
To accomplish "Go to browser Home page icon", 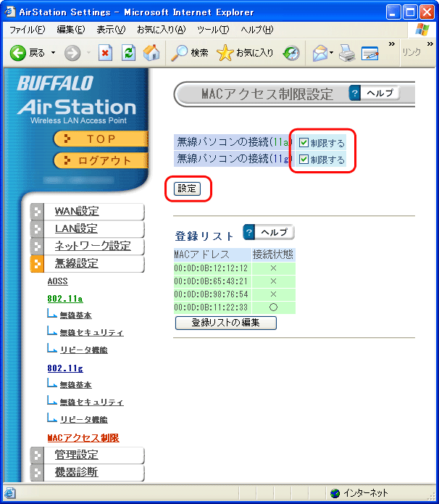I will click(151, 53).
